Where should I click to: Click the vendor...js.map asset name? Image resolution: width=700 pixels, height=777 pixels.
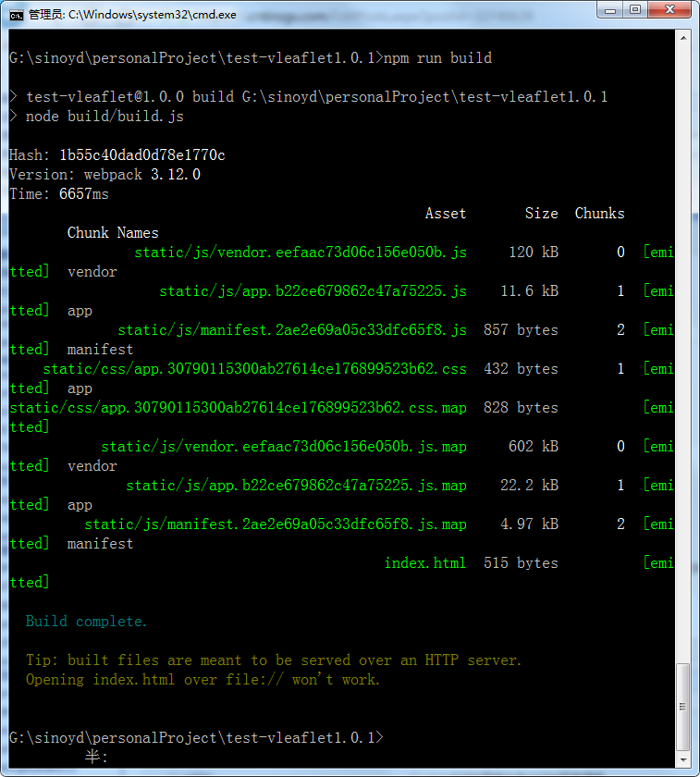click(x=284, y=447)
